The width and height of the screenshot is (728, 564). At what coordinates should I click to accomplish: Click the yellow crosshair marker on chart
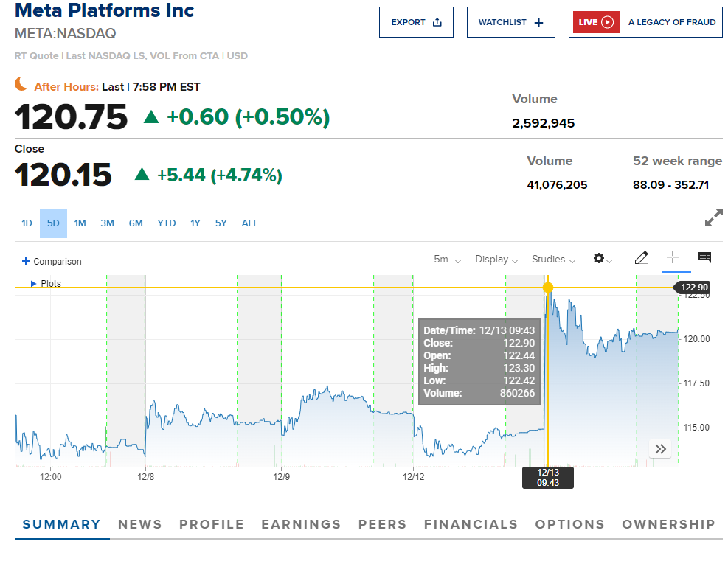[x=547, y=287]
